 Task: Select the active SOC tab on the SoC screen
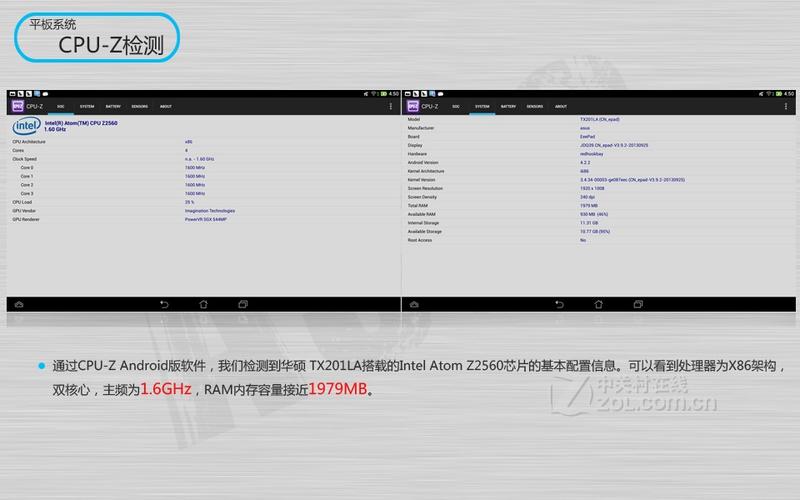point(61,107)
